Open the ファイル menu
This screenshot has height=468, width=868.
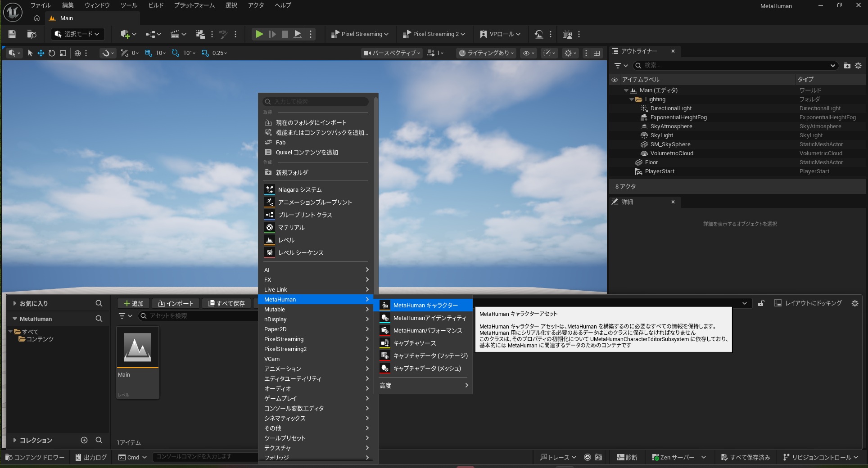(41, 5)
